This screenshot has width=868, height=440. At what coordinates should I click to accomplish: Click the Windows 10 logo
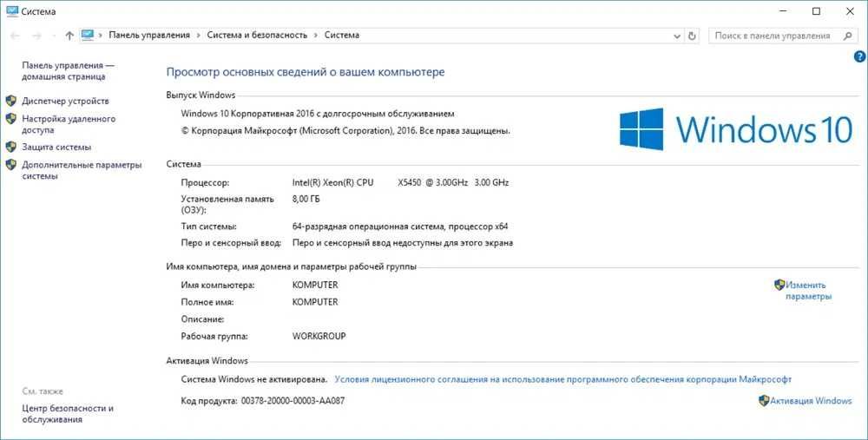point(736,129)
